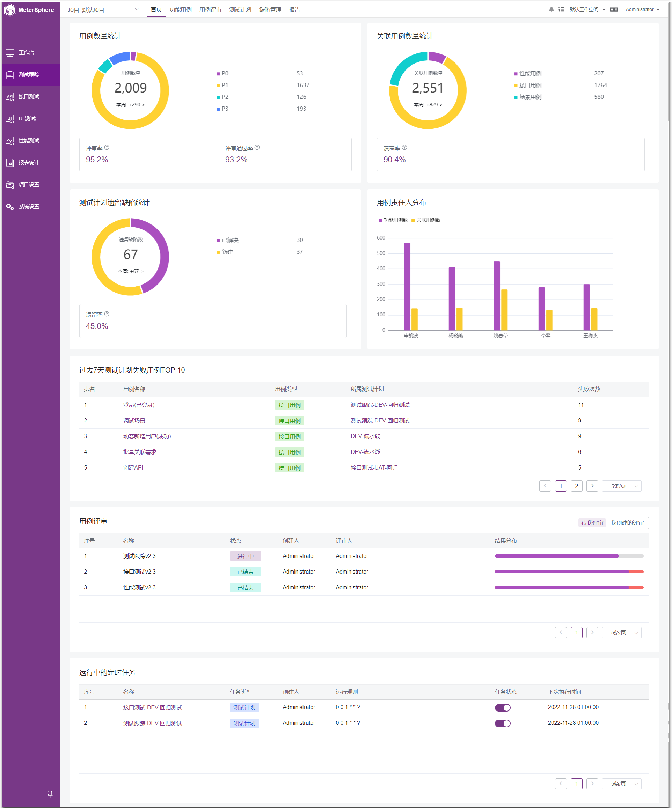Open the 登录(已登录) case link
This screenshot has height=810, width=672.
139,405
